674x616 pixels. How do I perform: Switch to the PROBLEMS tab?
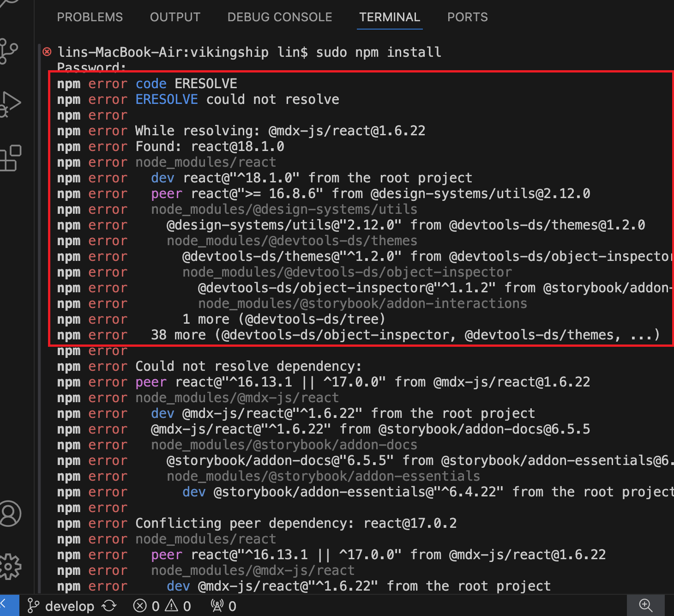(x=90, y=17)
